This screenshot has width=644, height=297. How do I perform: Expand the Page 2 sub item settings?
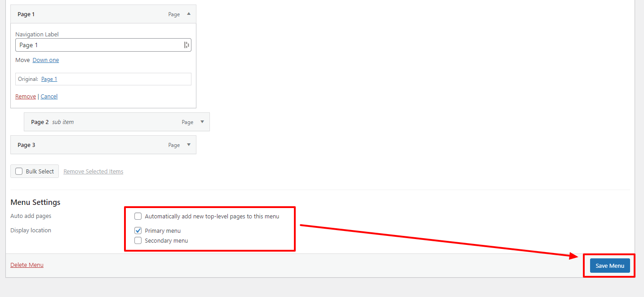[x=202, y=121]
